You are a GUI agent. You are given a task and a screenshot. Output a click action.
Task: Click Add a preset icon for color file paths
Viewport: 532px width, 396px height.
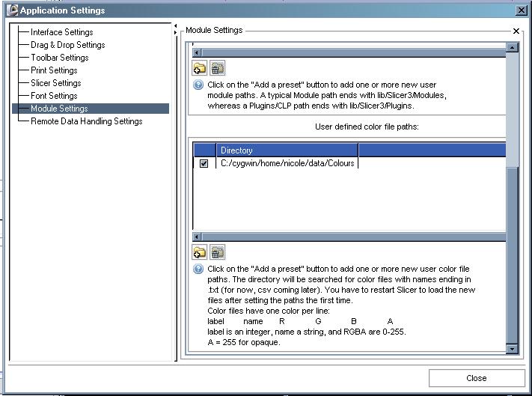(x=199, y=252)
